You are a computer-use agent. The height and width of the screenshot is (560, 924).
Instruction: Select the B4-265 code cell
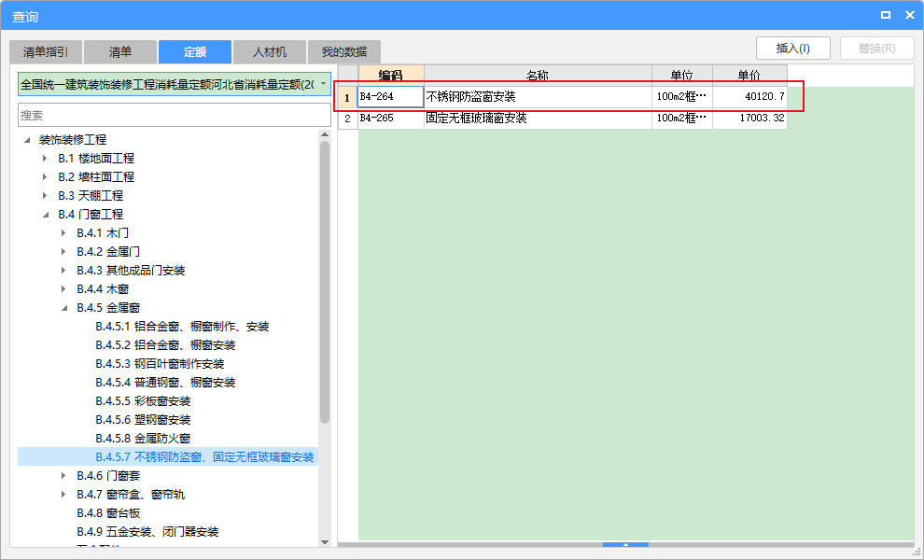(x=391, y=119)
